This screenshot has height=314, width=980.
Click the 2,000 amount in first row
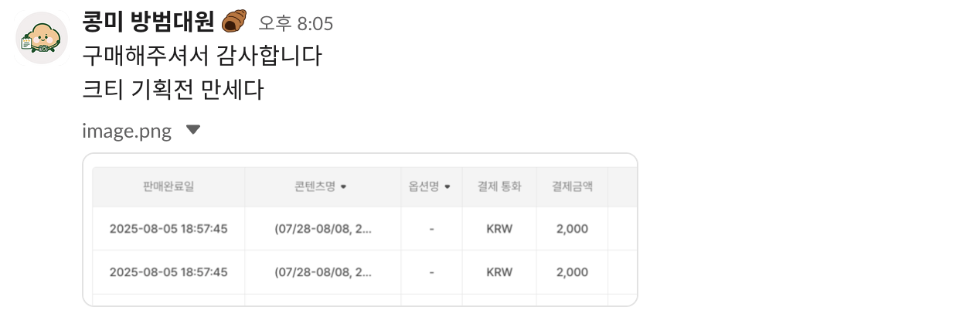coord(572,229)
